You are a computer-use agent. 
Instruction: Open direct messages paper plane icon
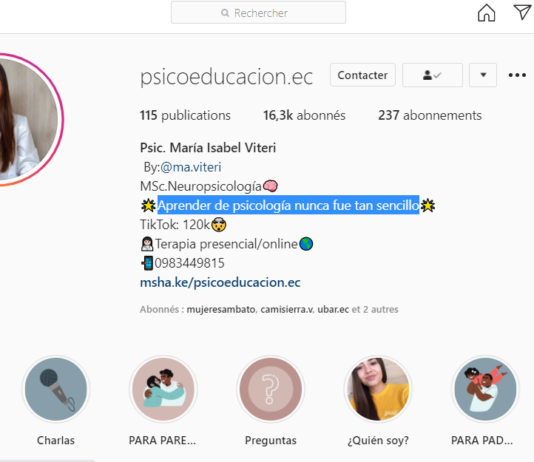tap(523, 12)
